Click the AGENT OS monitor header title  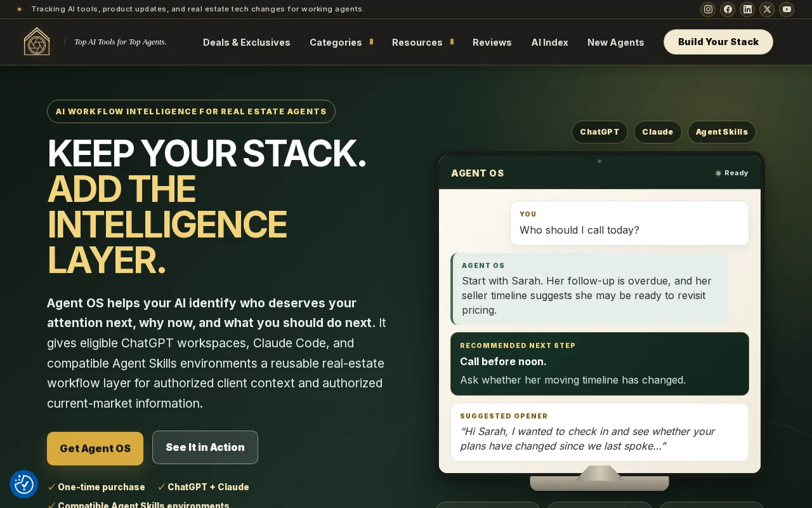(478, 173)
